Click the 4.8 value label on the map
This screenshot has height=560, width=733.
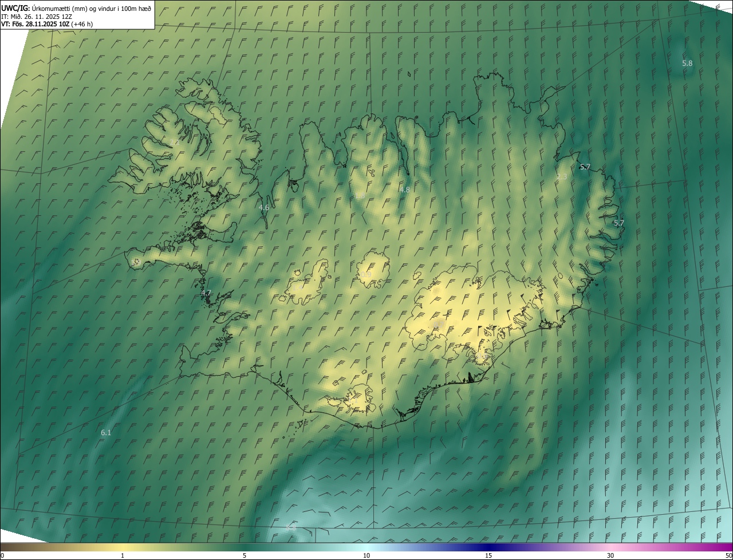coord(405,190)
